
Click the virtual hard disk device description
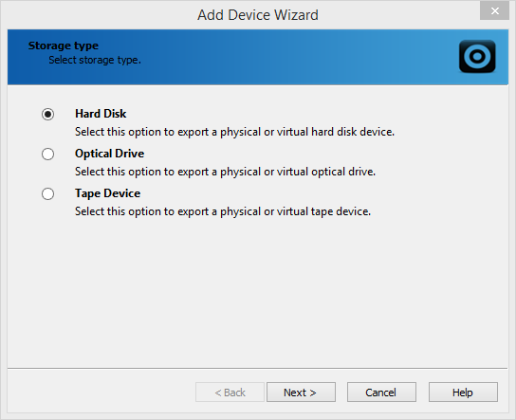[x=234, y=132]
